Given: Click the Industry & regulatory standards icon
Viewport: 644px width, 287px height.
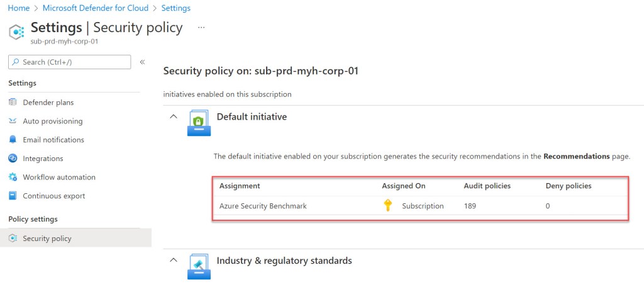Looking at the screenshot, I should pos(199,266).
